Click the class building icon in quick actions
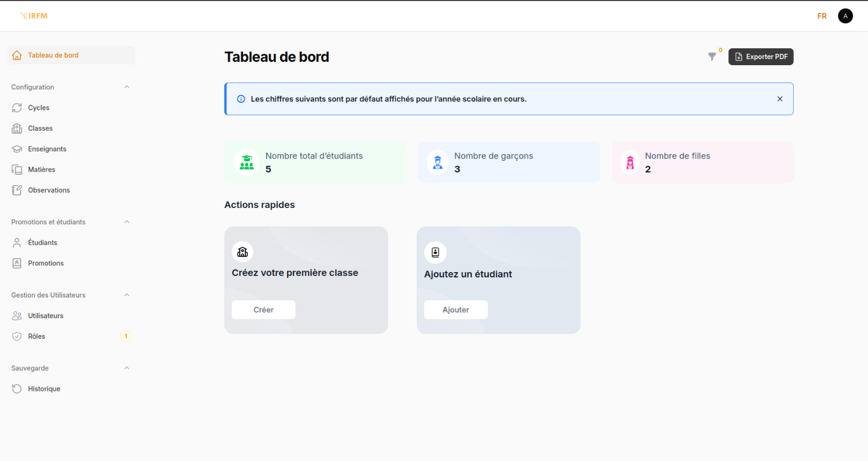 tap(242, 252)
